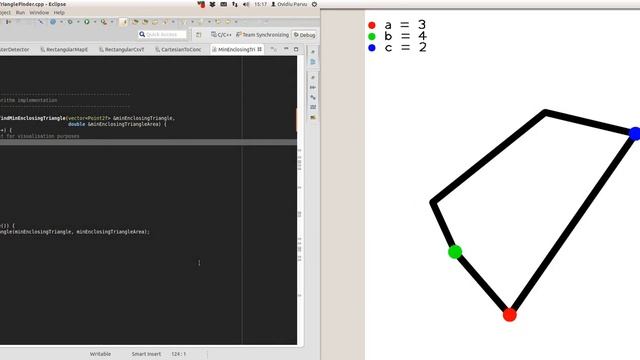
Task: Click the volume icon in the system tray
Action: point(246,4)
